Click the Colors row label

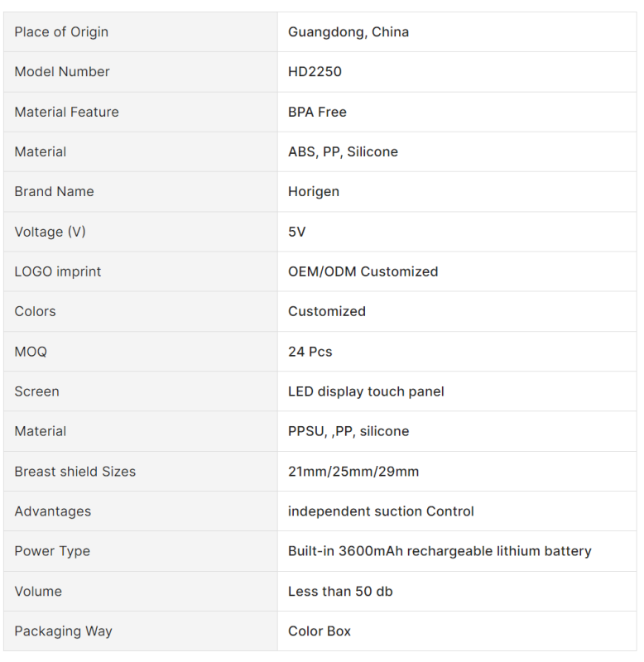coord(35,311)
